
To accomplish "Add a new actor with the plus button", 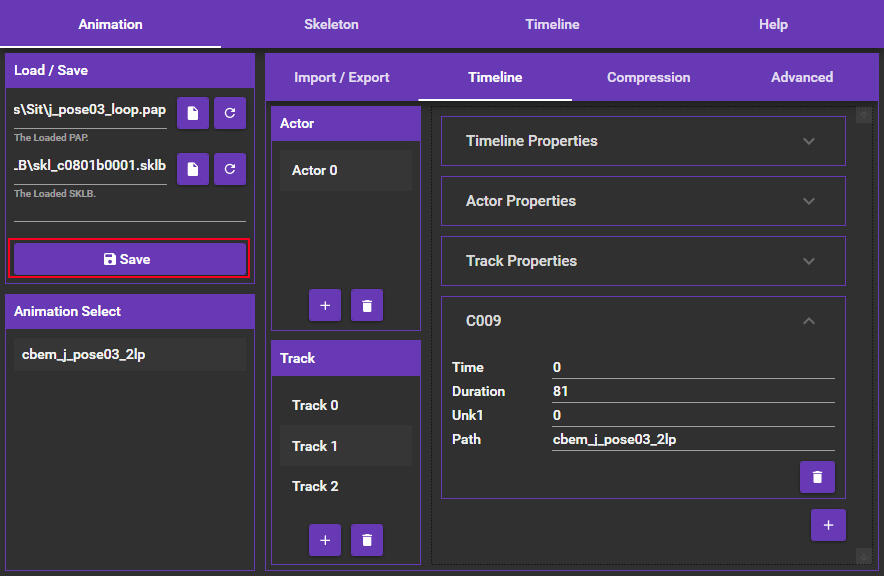I will tap(325, 305).
